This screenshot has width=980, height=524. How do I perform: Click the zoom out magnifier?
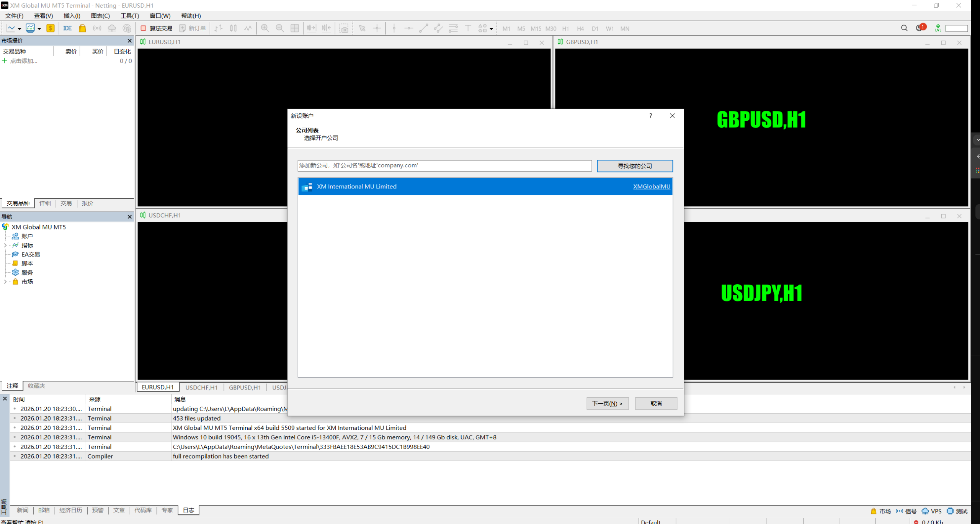(280, 28)
